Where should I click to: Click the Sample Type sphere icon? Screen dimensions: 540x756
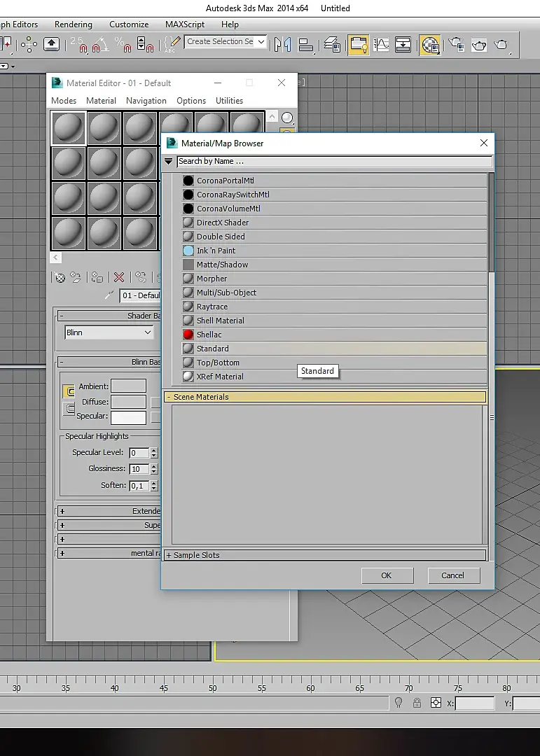[x=287, y=117]
